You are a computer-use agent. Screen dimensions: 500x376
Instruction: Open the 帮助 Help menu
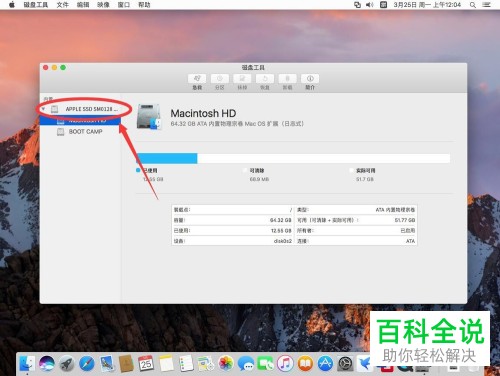[144, 5]
